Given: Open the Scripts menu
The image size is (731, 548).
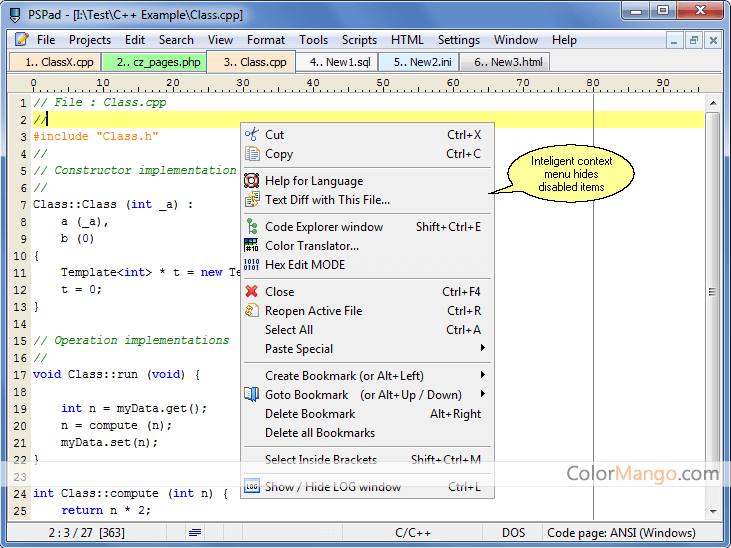Looking at the screenshot, I should coord(359,40).
